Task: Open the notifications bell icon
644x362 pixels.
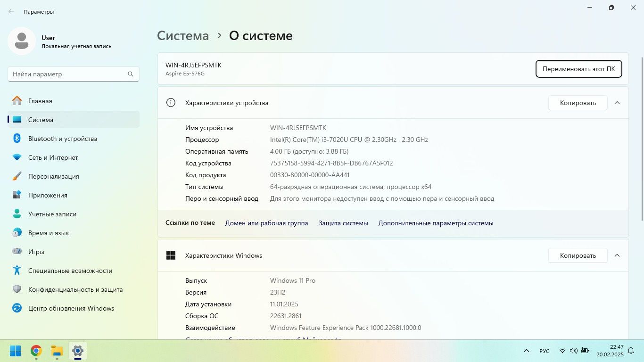Action: 631,351
